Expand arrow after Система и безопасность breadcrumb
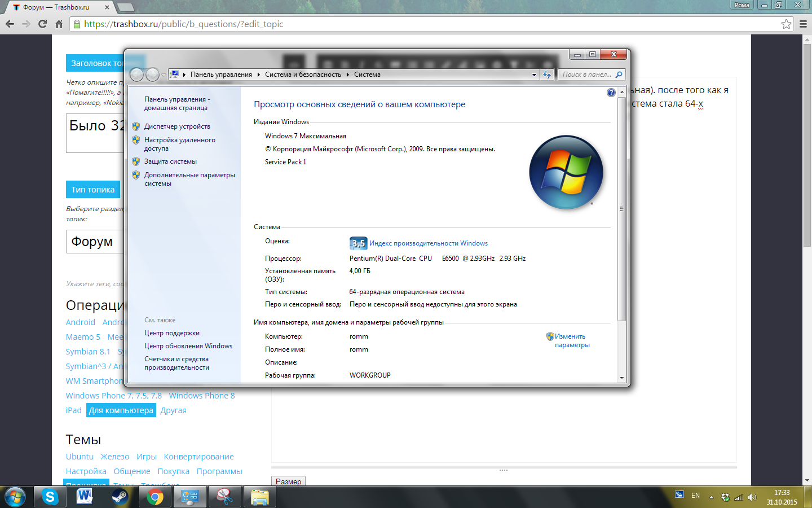This screenshot has height=508, width=812. pos(347,75)
